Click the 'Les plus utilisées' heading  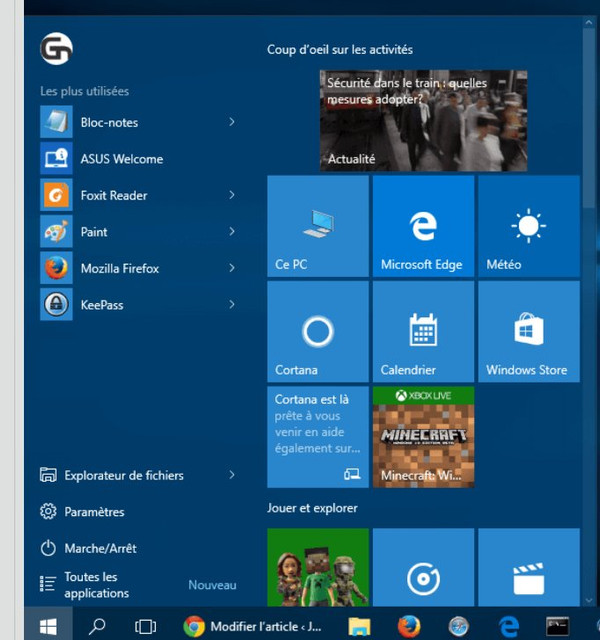click(84, 91)
